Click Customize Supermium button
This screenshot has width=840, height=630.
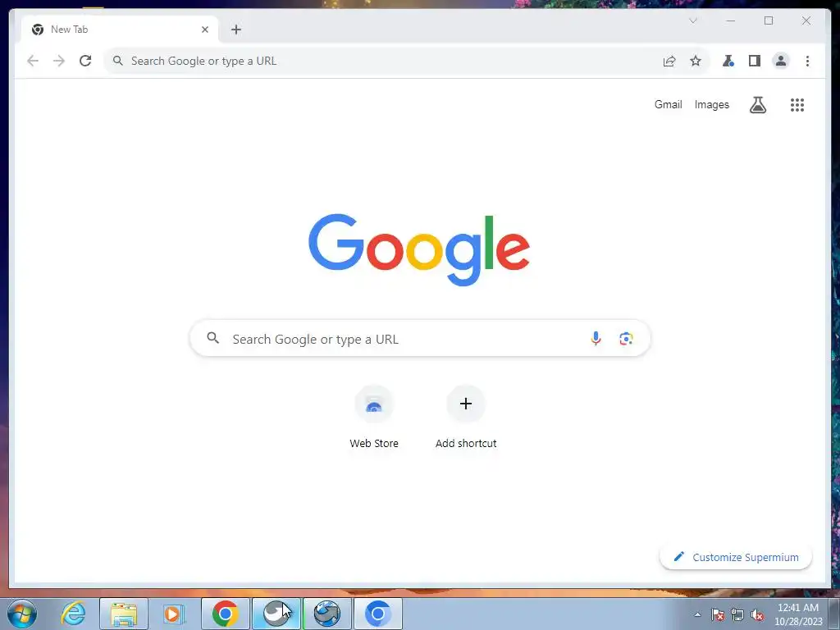tap(736, 557)
